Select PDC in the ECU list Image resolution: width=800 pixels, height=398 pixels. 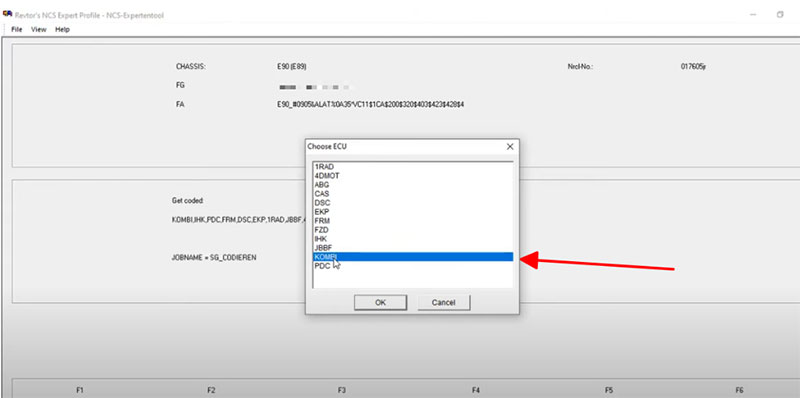click(x=413, y=266)
